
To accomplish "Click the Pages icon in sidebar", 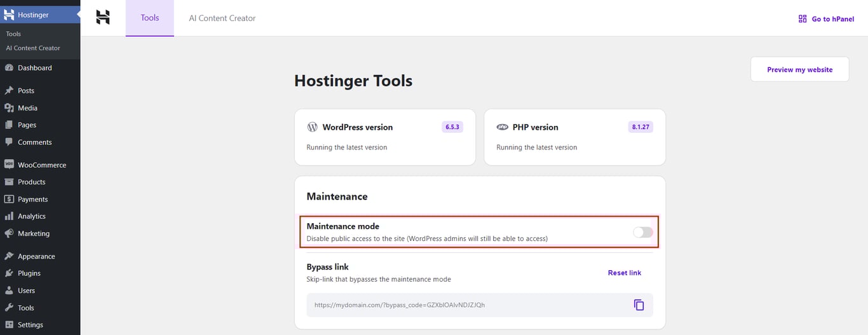I will pos(9,125).
